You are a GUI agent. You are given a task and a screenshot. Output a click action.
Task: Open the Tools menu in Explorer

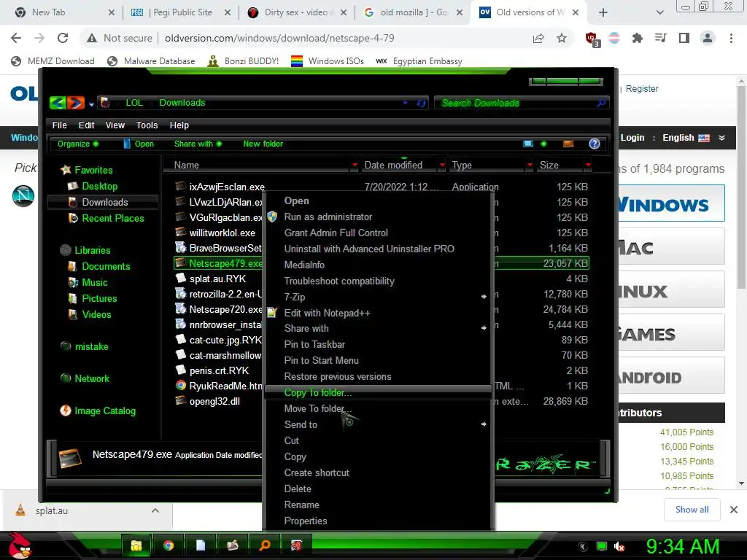147,125
